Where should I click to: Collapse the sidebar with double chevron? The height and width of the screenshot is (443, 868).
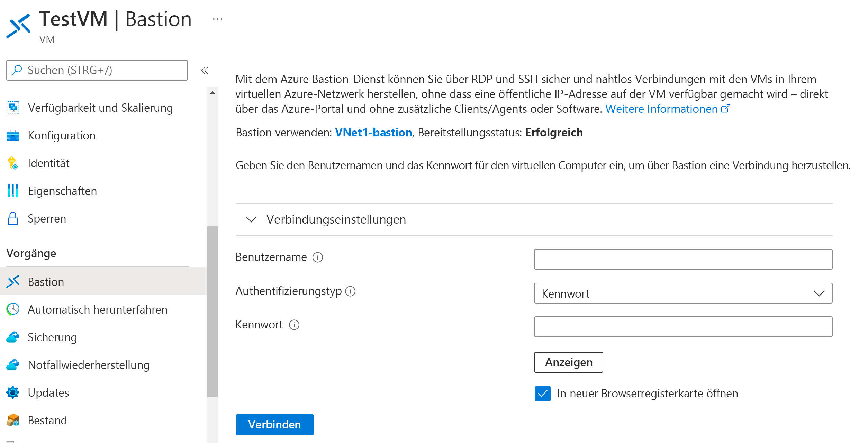point(205,71)
